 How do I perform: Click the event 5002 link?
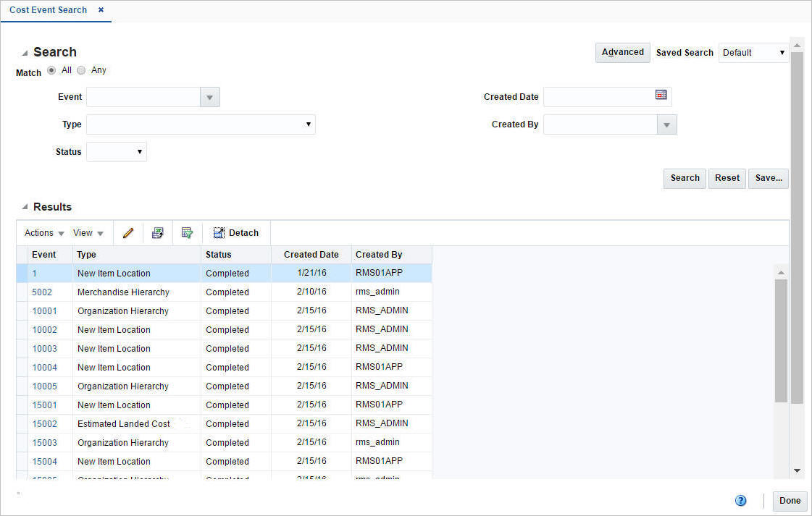click(42, 292)
